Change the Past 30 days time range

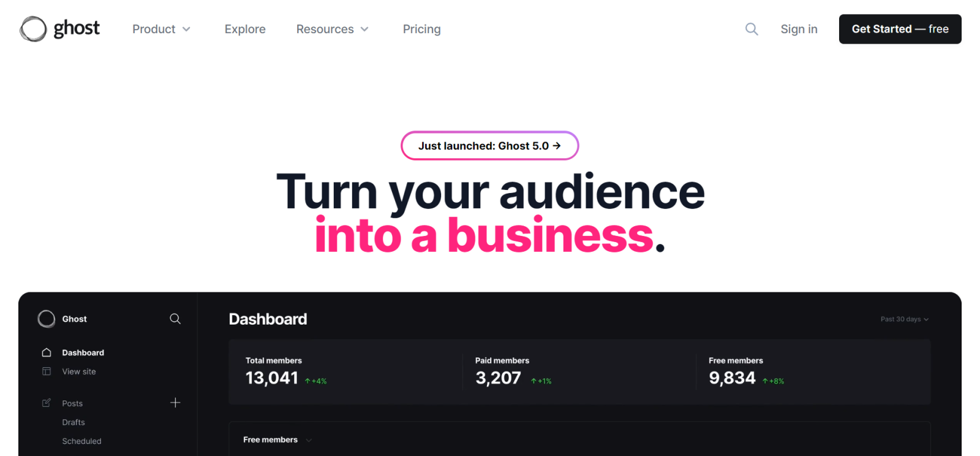coord(903,319)
